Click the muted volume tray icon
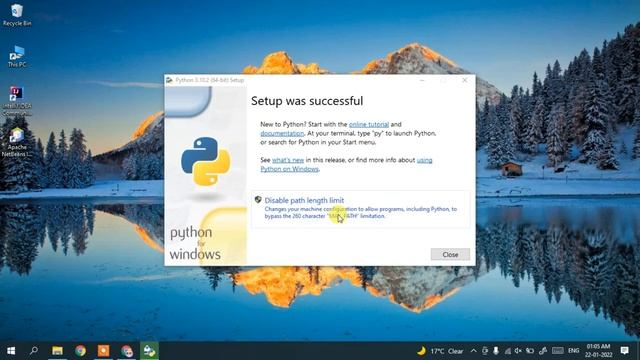Viewport: 640px width, 360px height. (x=518, y=351)
